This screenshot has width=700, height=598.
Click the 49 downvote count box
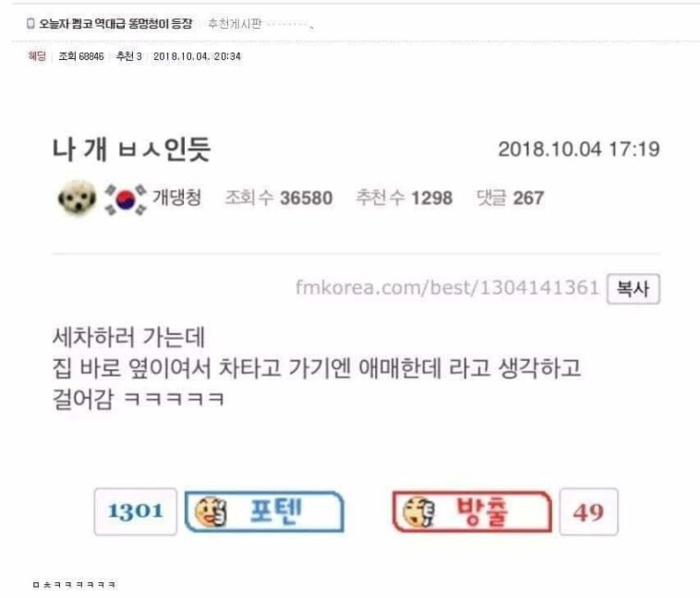pyautogui.click(x=588, y=511)
